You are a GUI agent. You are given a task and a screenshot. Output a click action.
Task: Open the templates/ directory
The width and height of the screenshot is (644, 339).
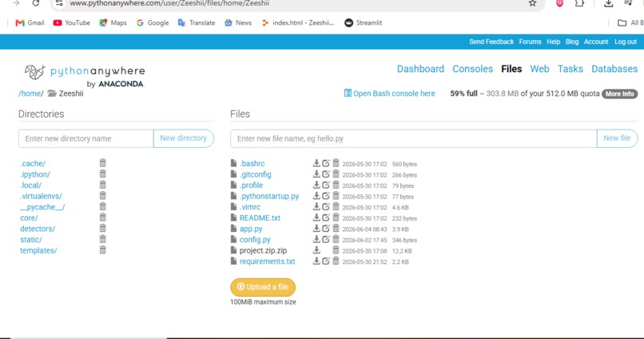pyautogui.click(x=38, y=251)
